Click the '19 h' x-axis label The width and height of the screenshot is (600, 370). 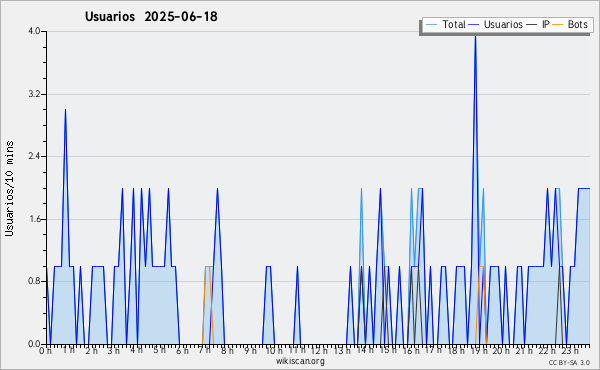478,351
